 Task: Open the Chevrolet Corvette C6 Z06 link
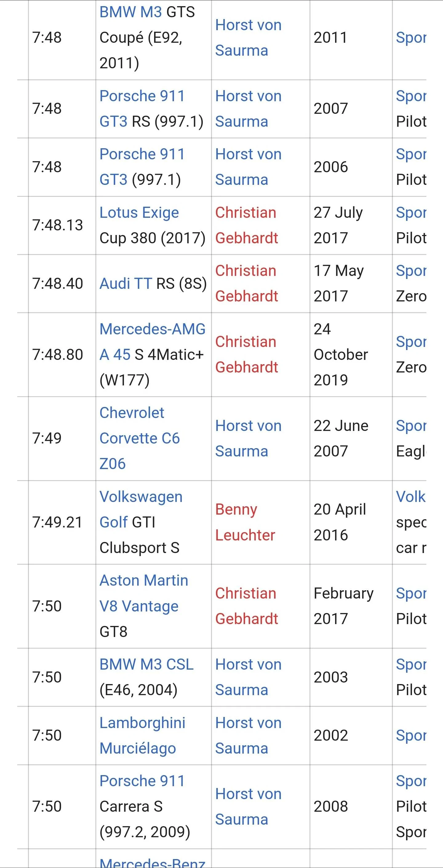tap(139, 438)
